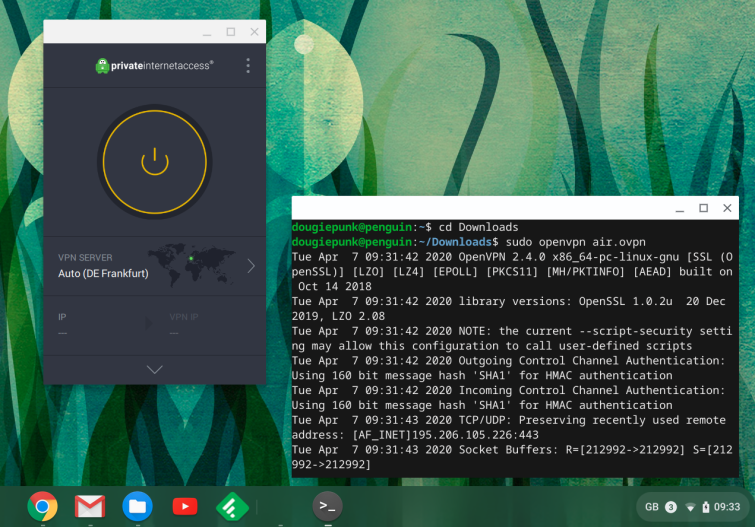Toggle the VPN power button on
This screenshot has height=527, width=755.
point(155,162)
